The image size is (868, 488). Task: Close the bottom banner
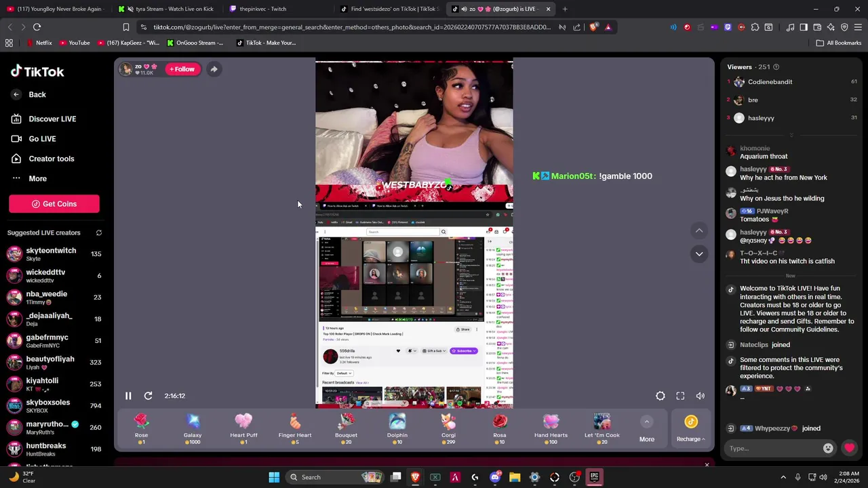(707, 465)
